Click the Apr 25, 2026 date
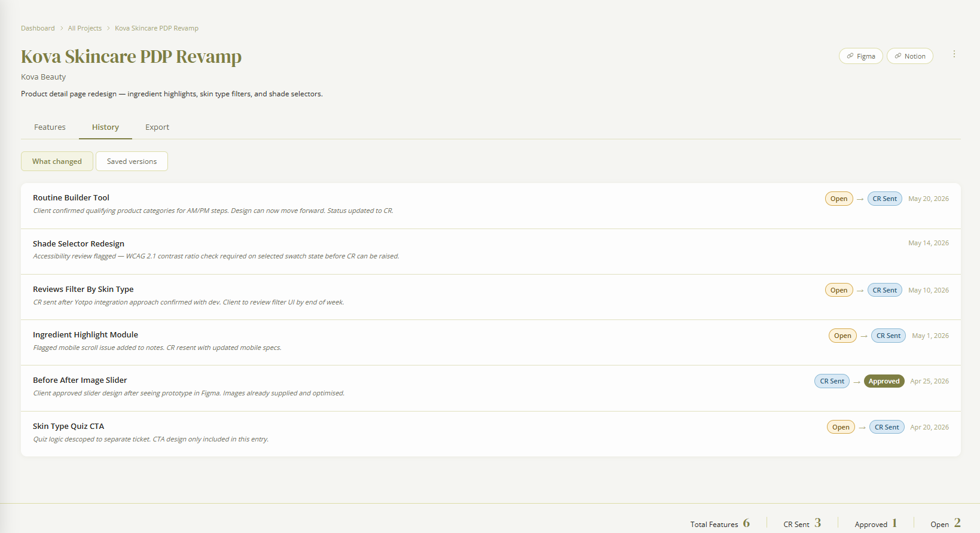 (x=929, y=381)
